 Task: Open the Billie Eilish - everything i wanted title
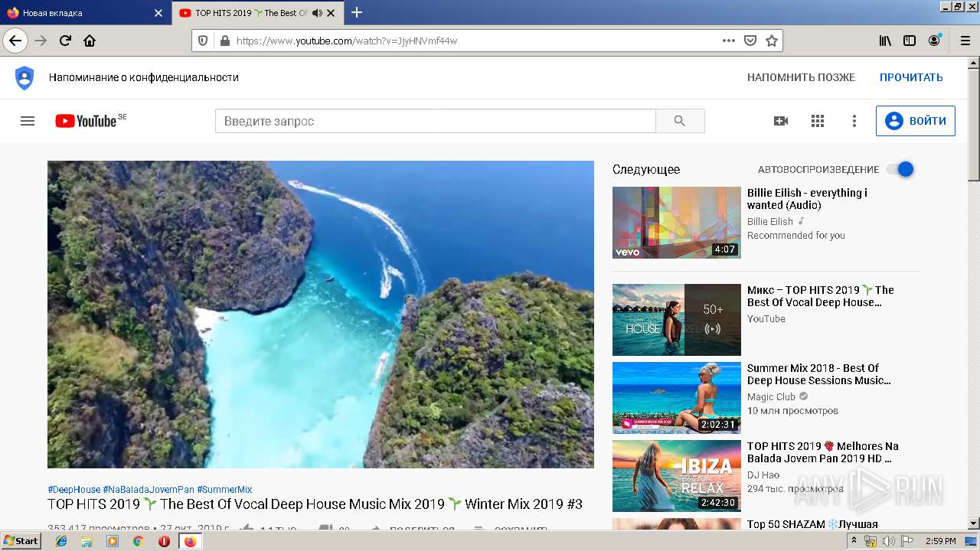click(807, 199)
